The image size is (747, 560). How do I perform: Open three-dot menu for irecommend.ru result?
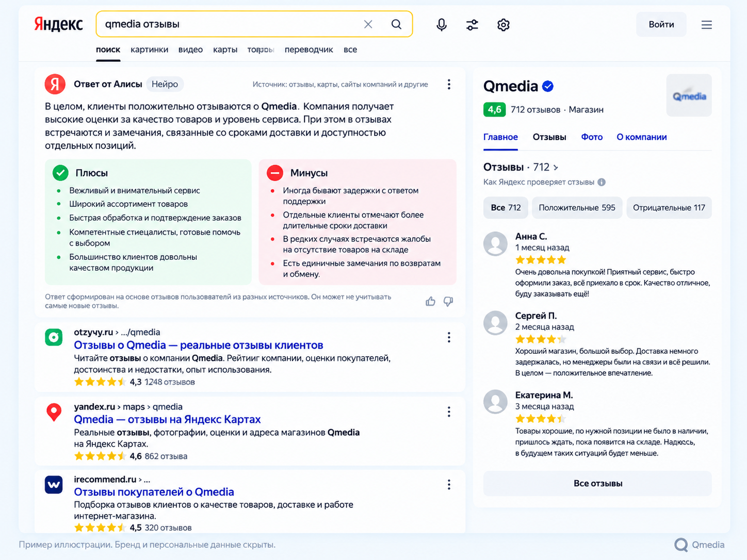click(449, 485)
